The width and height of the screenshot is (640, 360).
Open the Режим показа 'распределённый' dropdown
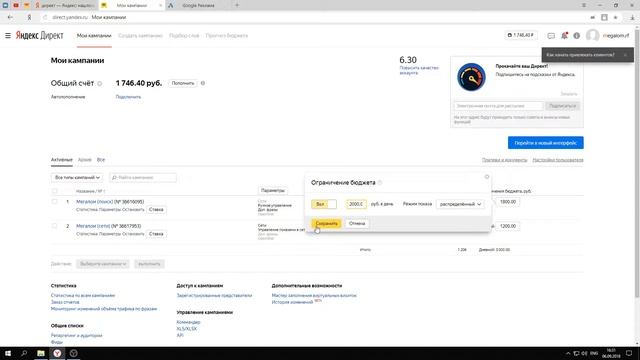(x=460, y=204)
